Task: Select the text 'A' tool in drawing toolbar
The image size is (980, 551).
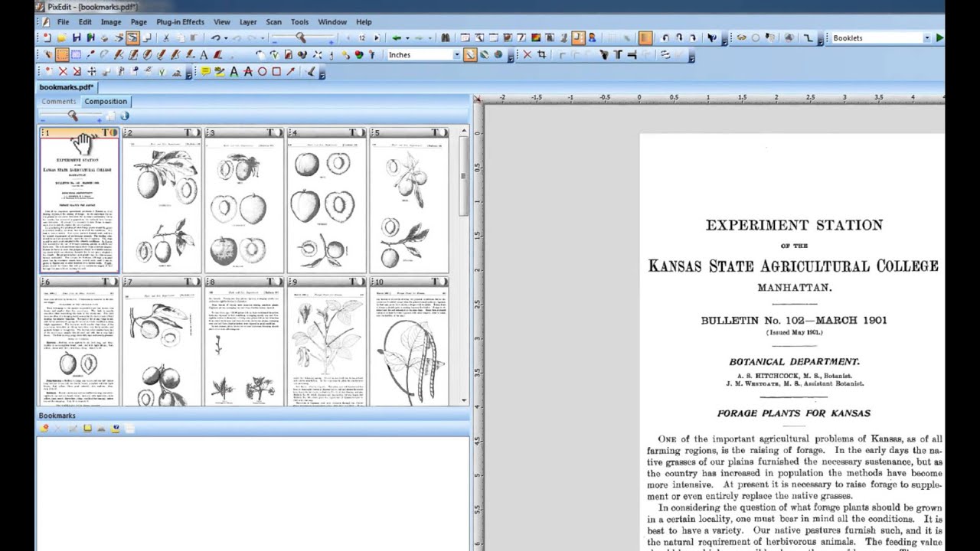Action: (204, 54)
